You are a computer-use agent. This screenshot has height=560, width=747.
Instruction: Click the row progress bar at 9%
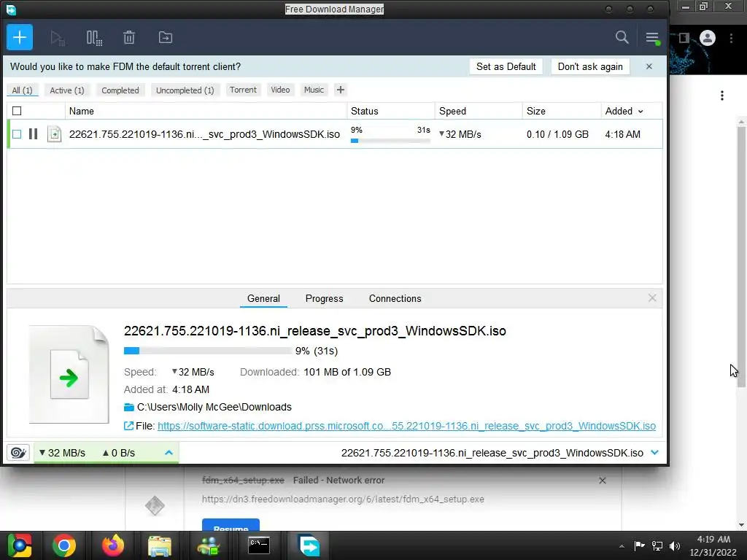click(x=390, y=141)
